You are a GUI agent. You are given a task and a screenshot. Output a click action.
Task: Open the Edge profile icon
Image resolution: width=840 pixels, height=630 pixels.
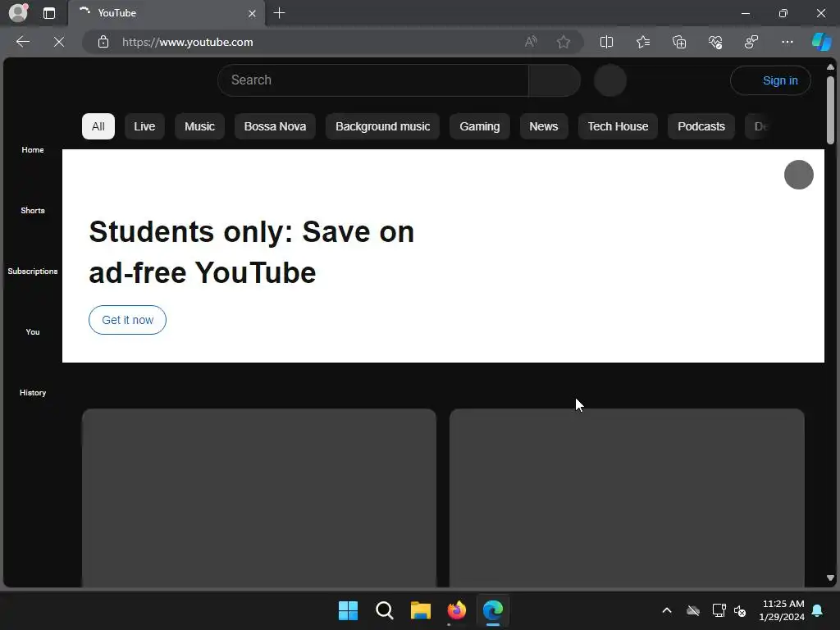tap(18, 13)
